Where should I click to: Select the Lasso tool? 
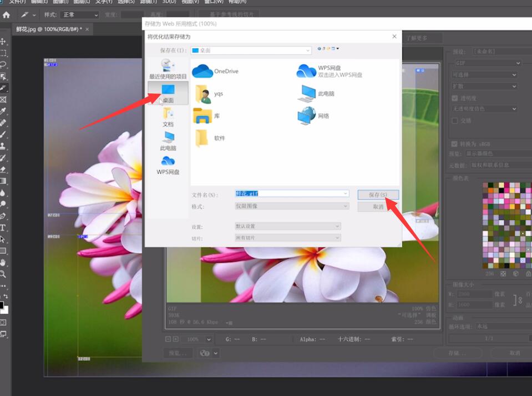(x=3, y=64)
